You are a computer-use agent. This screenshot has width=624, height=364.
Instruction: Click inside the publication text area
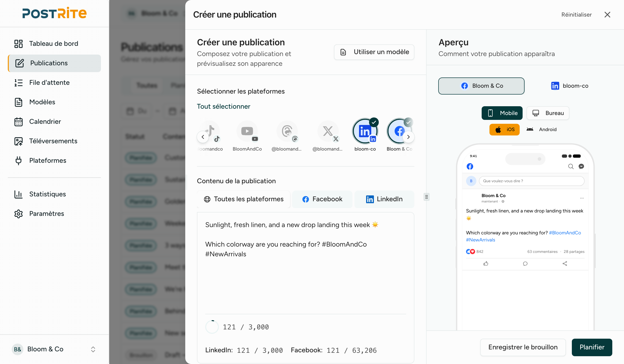(305, 264)
